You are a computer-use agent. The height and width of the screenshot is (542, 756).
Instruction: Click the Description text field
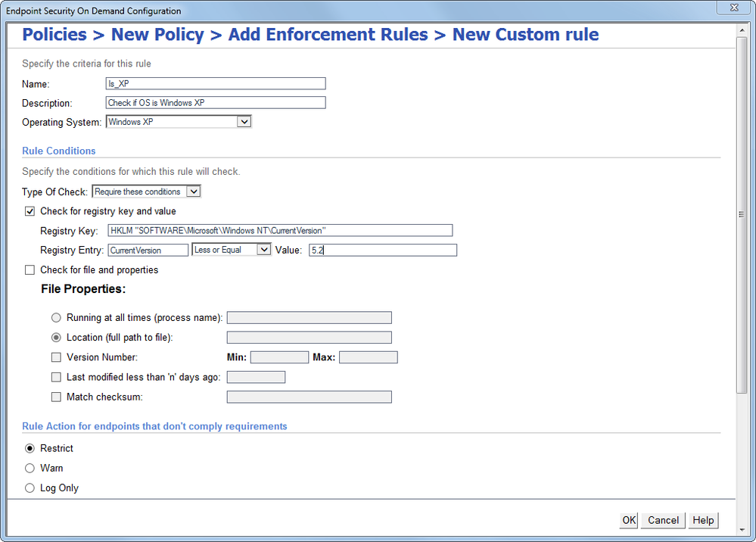click(x=216, y=103)
